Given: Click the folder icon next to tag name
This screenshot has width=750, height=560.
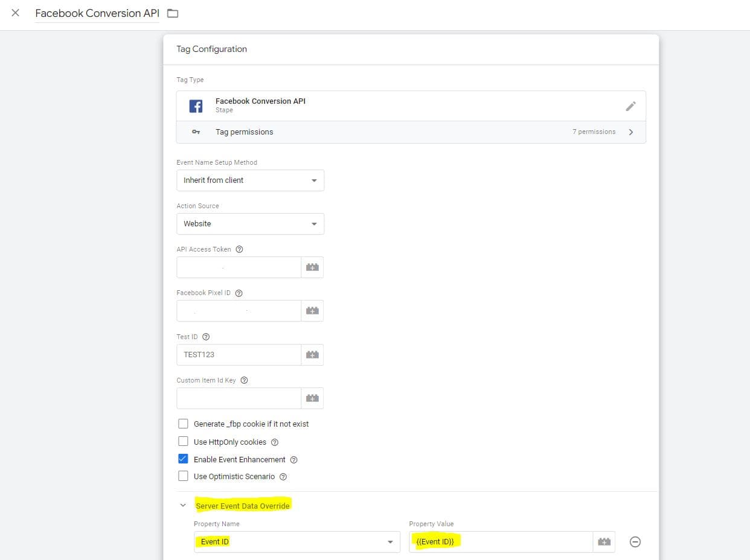Looking at the screenshot, I should 173,13.
